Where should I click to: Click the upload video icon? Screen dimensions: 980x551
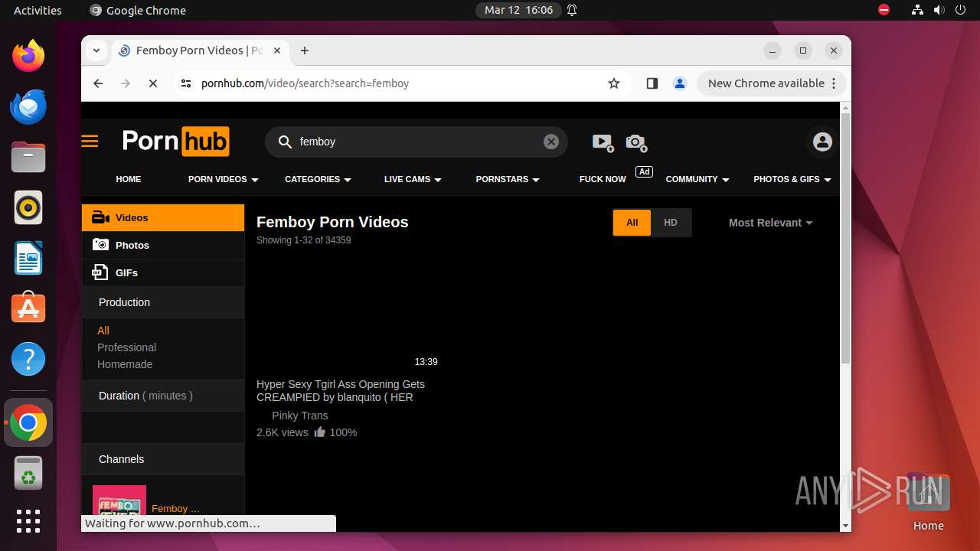[x=603, y=142]
